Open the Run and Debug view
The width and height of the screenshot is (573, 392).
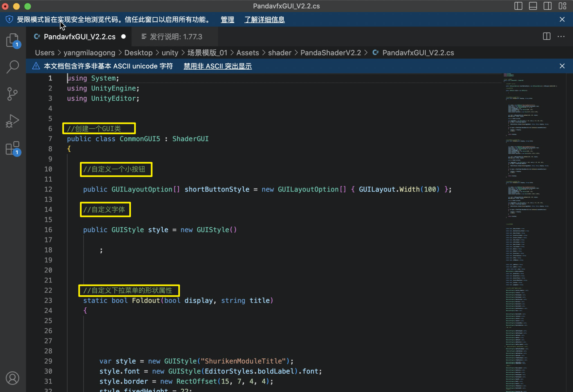[13, 121]
